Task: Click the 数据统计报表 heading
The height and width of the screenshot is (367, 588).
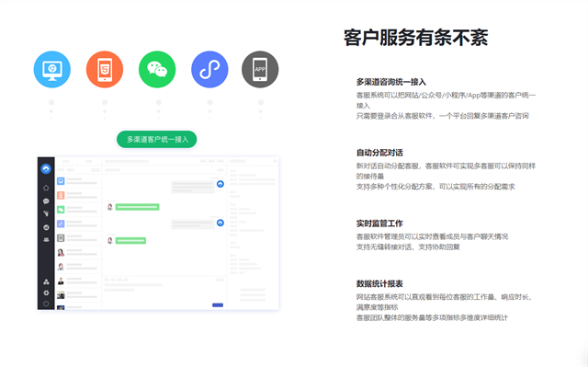Action: point(379,283)
